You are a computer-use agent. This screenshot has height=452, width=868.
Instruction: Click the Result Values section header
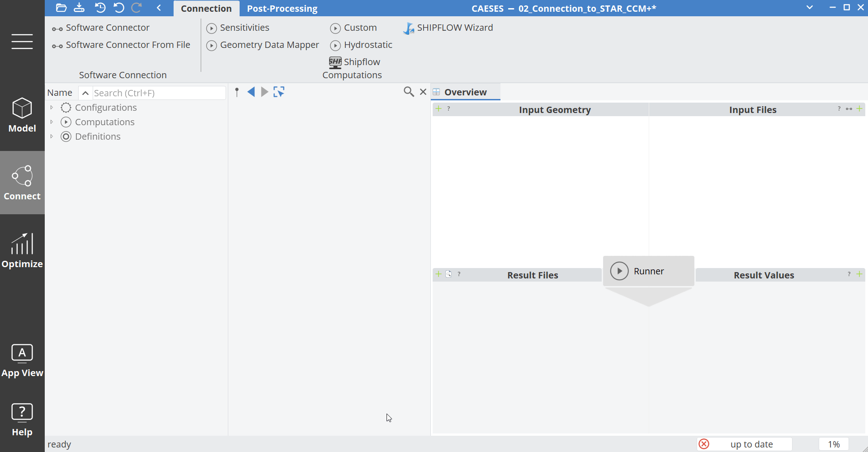tap(764, 275)
